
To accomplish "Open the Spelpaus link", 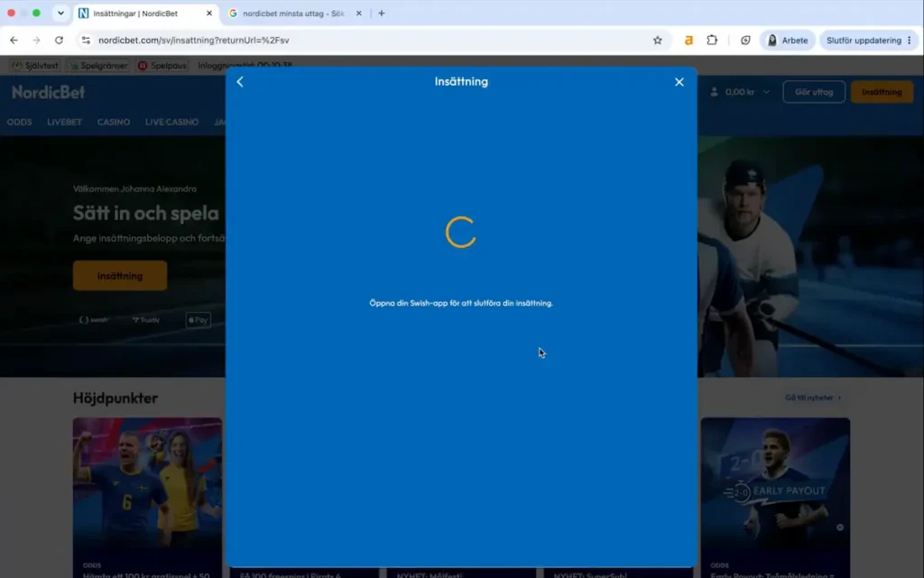I will (162, 65).
